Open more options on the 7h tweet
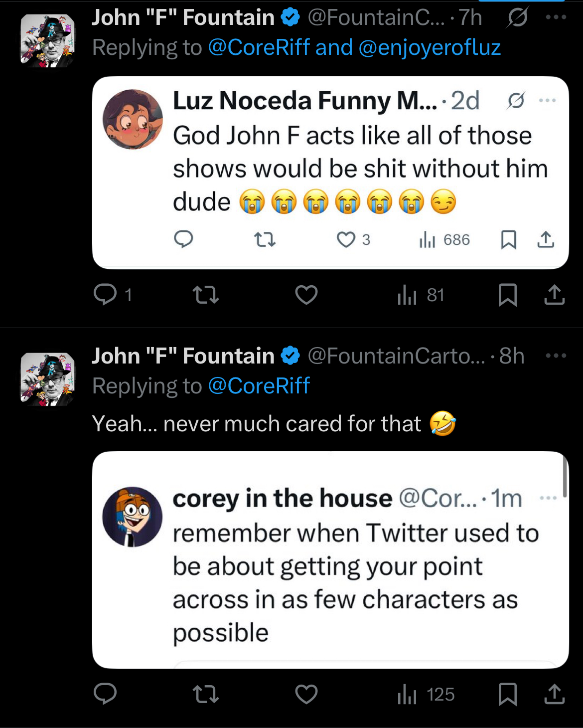 coord(556,17)
